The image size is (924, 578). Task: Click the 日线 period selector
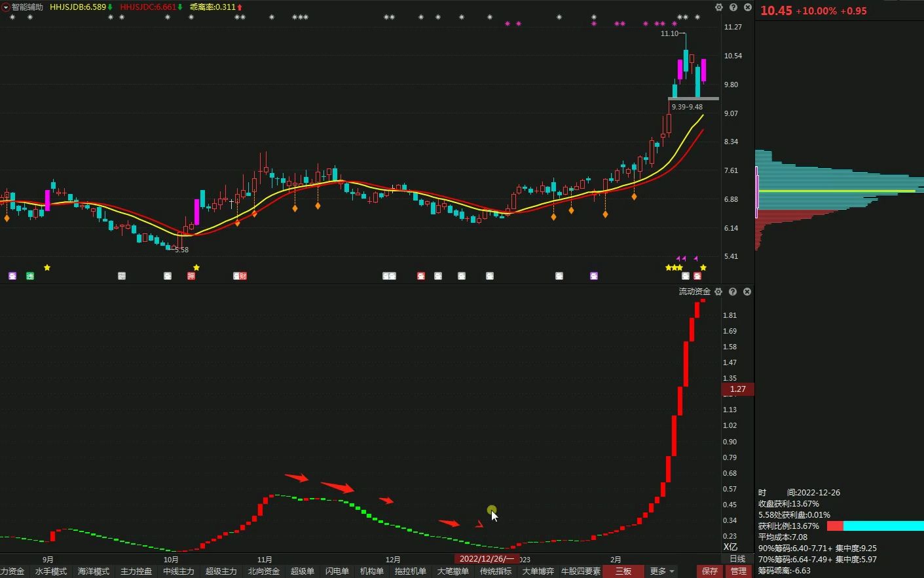pyautogui.click(x=737, y=559)
